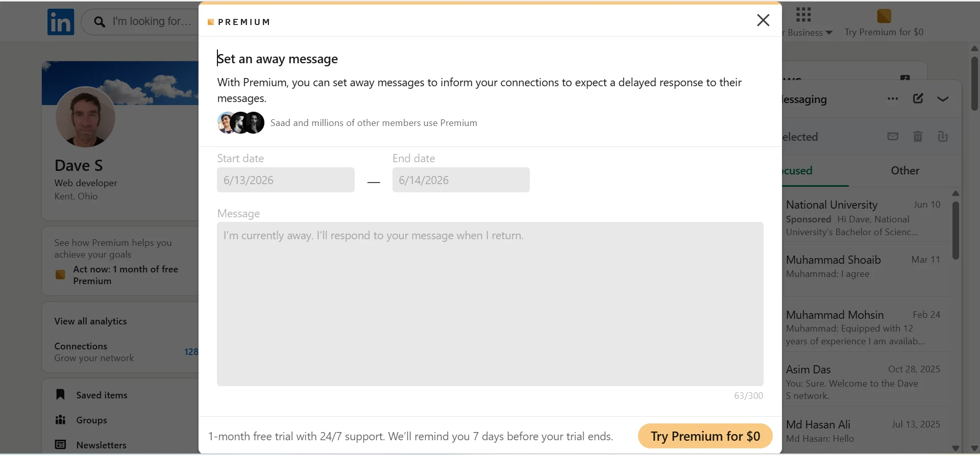
Task: Click the Groups people icon
Action: tap(60, 420)
